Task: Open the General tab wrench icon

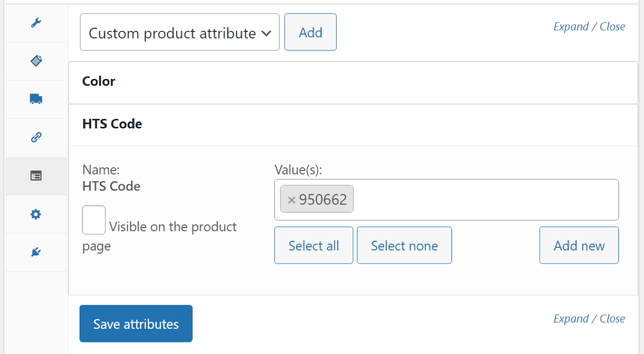Action: 36,23
